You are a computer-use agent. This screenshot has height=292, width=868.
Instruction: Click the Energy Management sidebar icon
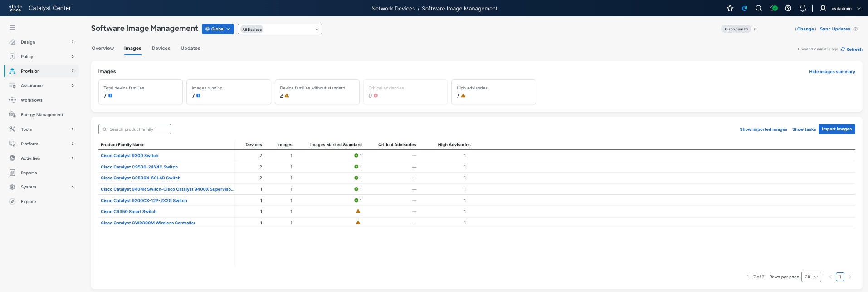click(x=12, y=114)
